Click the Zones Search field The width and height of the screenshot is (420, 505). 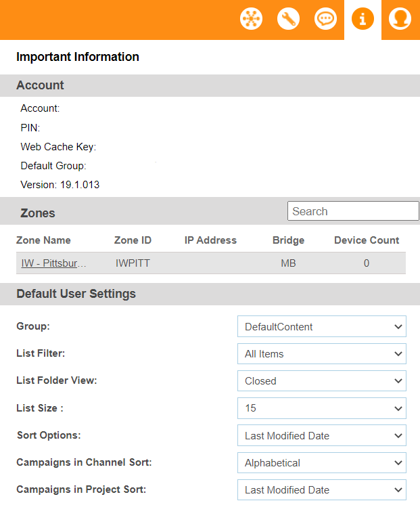click(353, 211)
